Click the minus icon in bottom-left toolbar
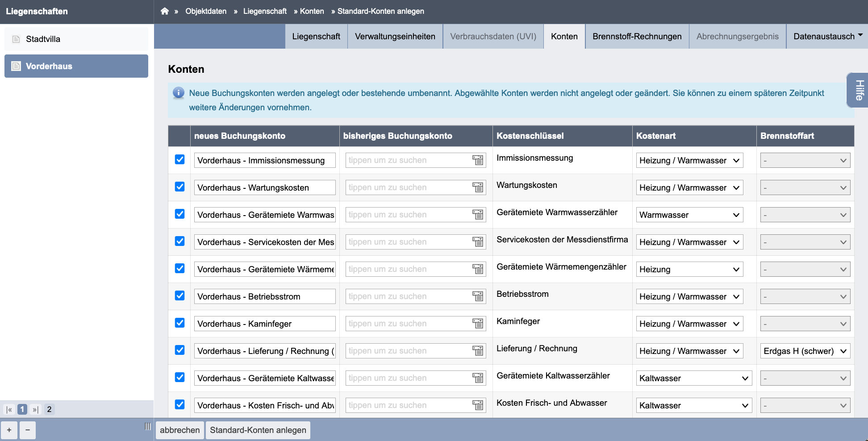Image resolution: width=868 pixels, height=441 pixels. click(x=28, y=430)
